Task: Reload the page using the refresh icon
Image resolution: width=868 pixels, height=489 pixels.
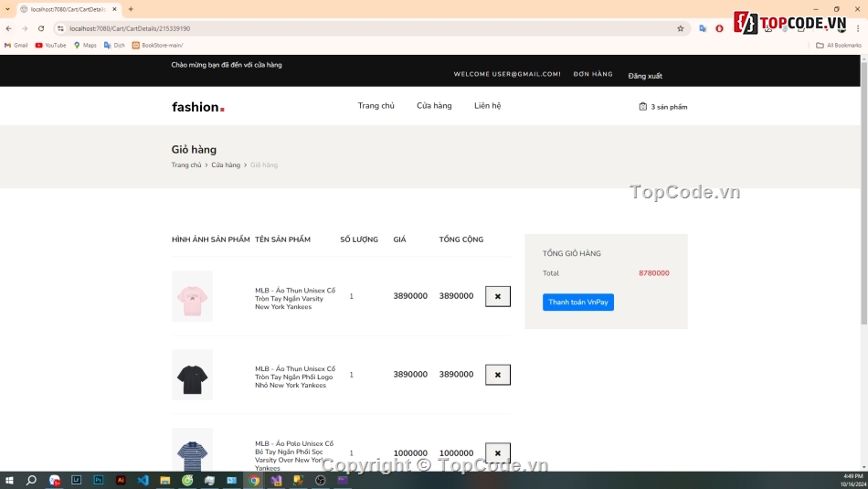Action: [x=41, y=28]
